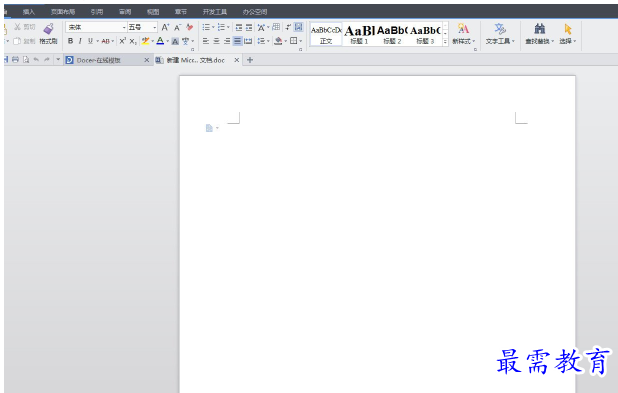Expand the styles gallery more arrow
This screenshot has height=393, width=618.
coord(445,41)
